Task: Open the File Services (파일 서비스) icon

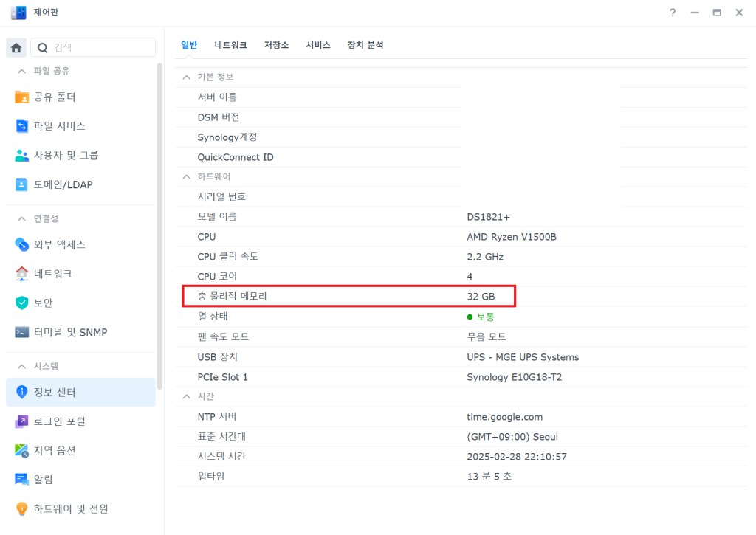Action: (21, 126)
